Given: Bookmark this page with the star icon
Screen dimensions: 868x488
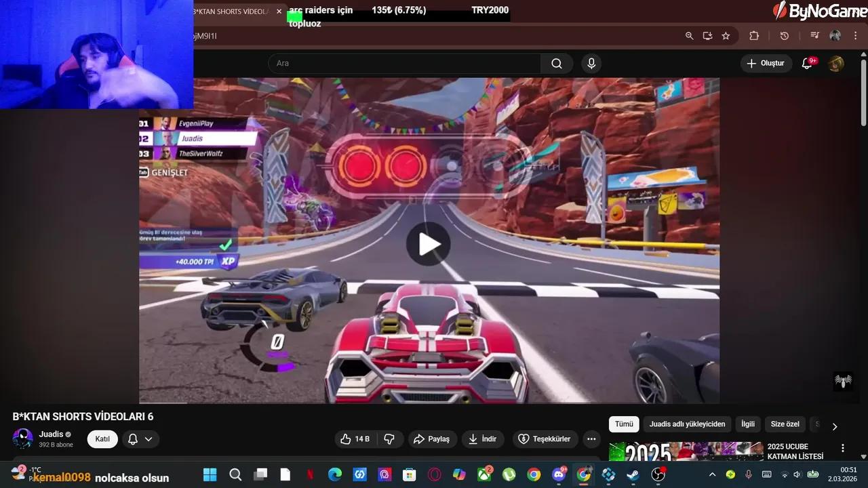Looking at the screenshot, I should [x=726, y=36].
